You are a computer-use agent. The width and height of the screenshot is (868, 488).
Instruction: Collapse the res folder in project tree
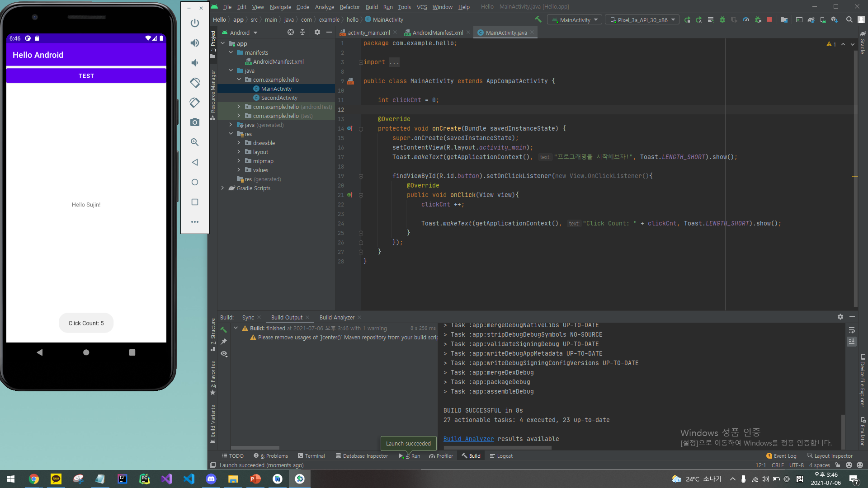pos(231,134)
